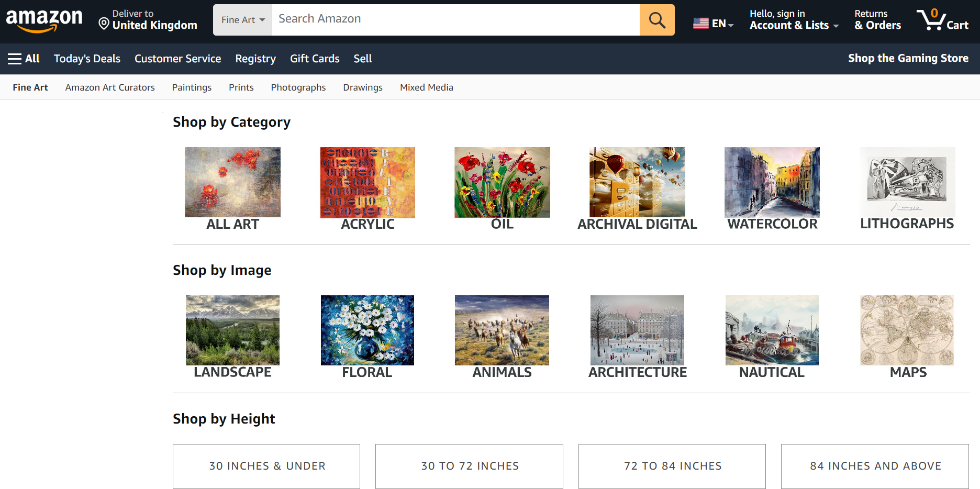The width and height of the screenshot is (980, 489).
Task: Go to the Gift Cards page
Action: 315,59
